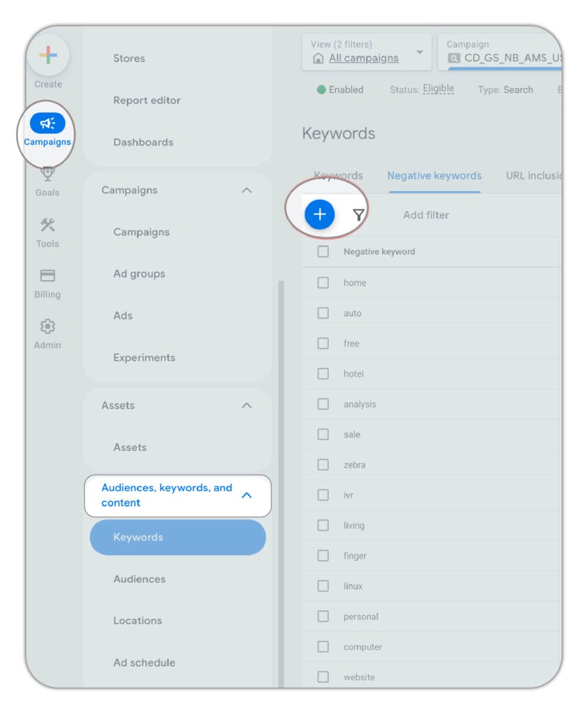Switch to the Keywords tab

pyautogui.click(x=338, y=176)
